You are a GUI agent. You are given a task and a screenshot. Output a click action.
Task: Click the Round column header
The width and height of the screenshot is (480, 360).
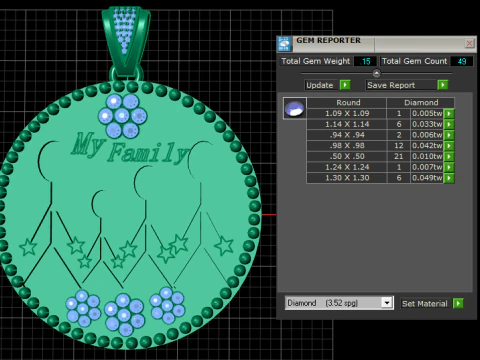click(x=347, y=103)
